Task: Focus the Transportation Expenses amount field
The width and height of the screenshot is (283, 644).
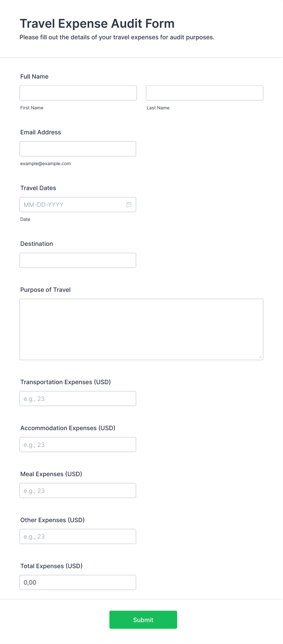Action: [x=78, y=398]
